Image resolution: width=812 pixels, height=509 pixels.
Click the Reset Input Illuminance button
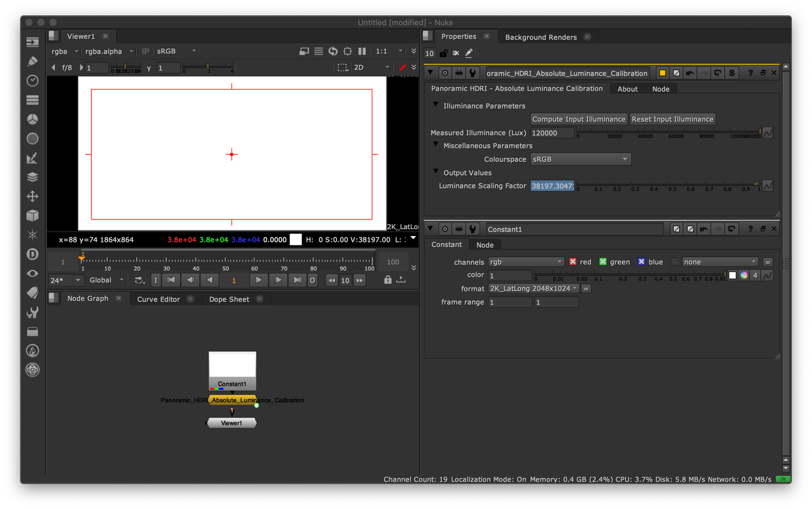point(672,119)
